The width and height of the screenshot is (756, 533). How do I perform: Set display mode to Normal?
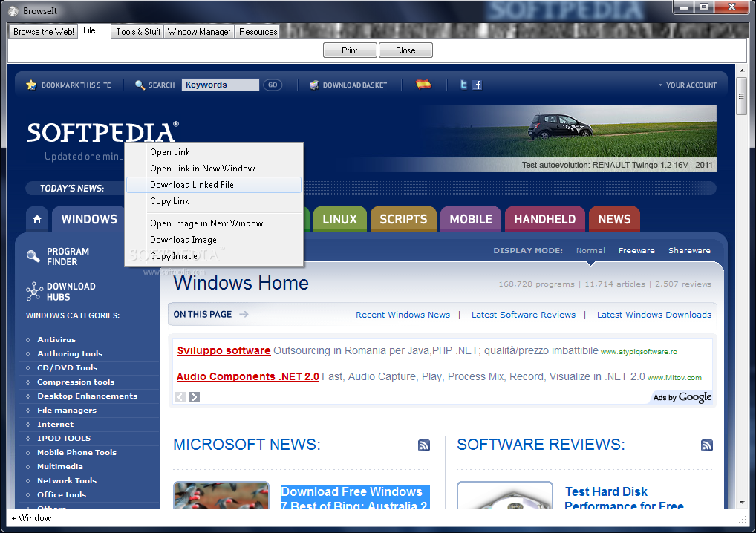(x=590, y=251)
